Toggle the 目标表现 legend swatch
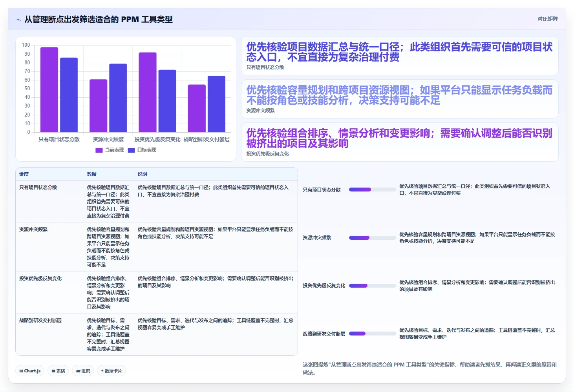574x392 pixels. 131,150
